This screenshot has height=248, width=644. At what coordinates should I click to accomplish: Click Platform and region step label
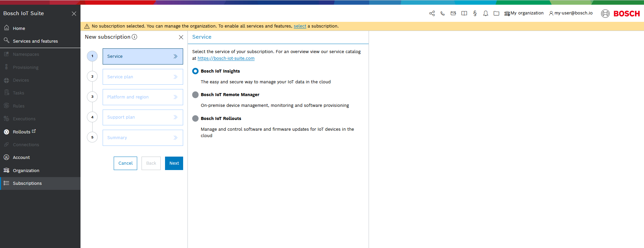pos(128,97)
